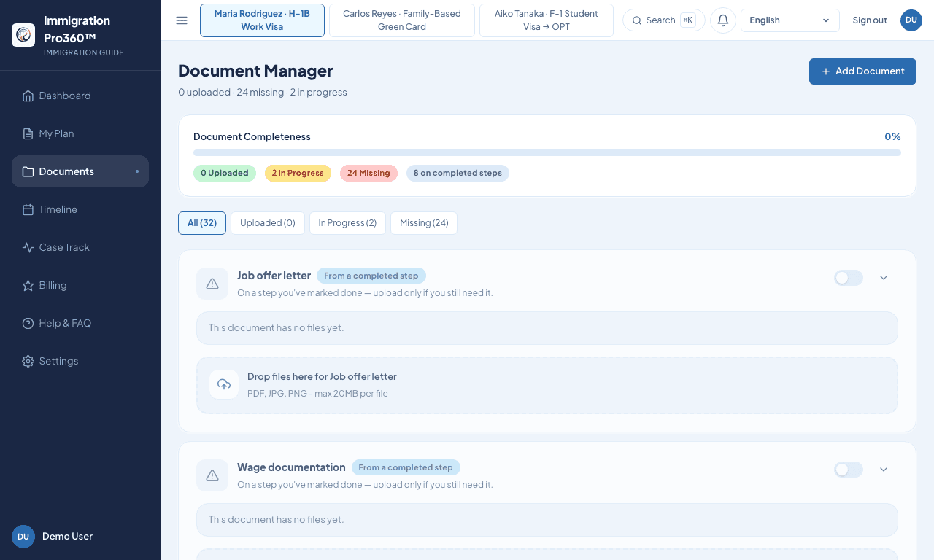Click Sign out
The image size is (934, 560).
870,20
